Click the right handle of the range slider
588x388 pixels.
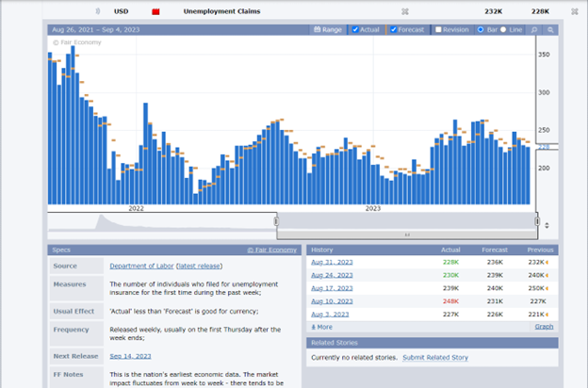click(537, 221)
